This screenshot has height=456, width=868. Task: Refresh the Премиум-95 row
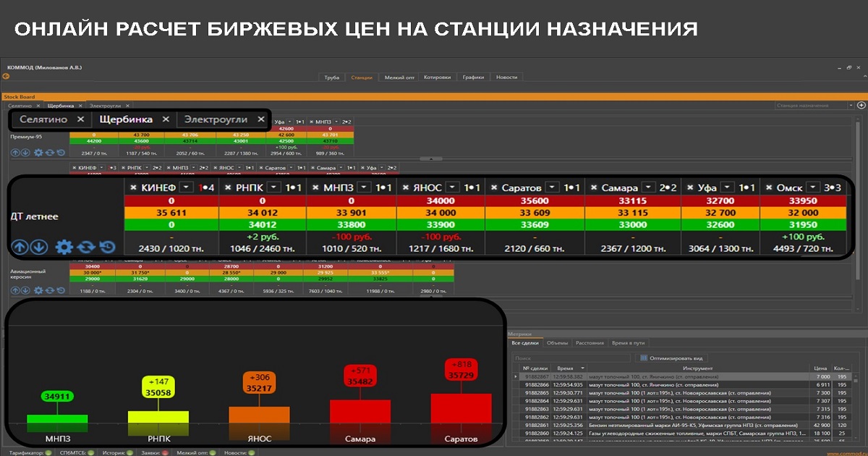tap(50, 153)
